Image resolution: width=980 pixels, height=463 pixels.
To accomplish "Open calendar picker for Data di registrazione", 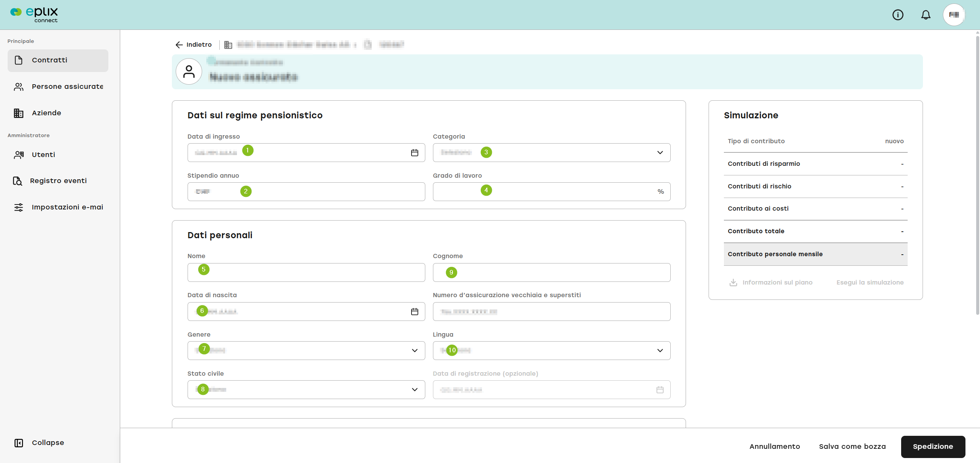I will pyautogui.click(x=660, y=390).
